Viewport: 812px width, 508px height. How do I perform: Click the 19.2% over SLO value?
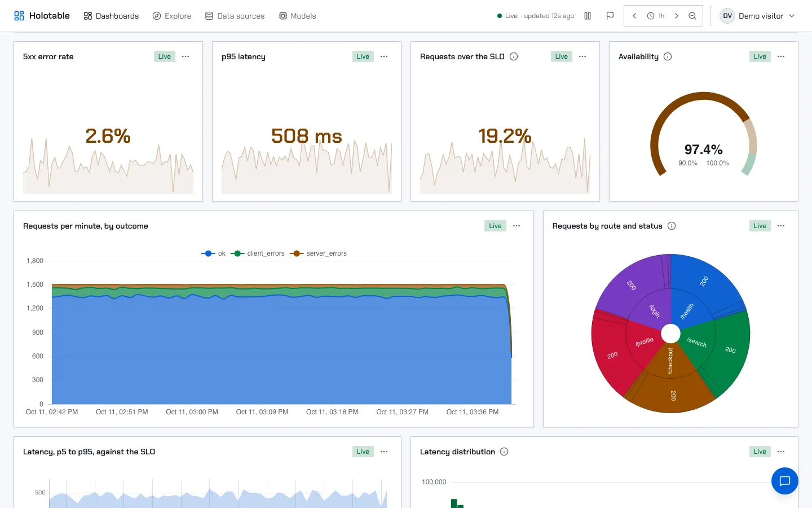point(505,135)
